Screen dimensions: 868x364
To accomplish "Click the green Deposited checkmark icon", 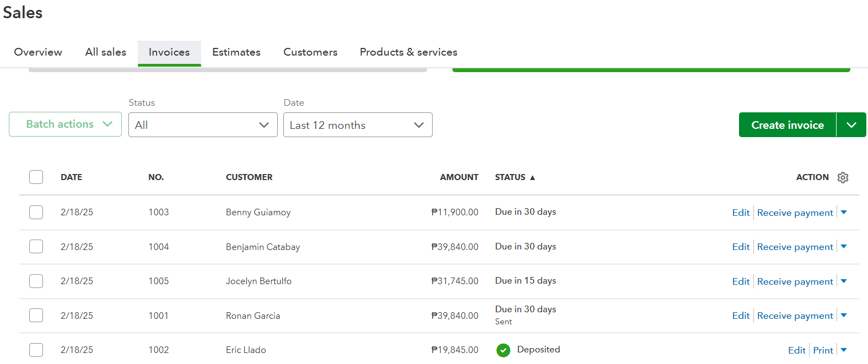I will click(503, 350).
